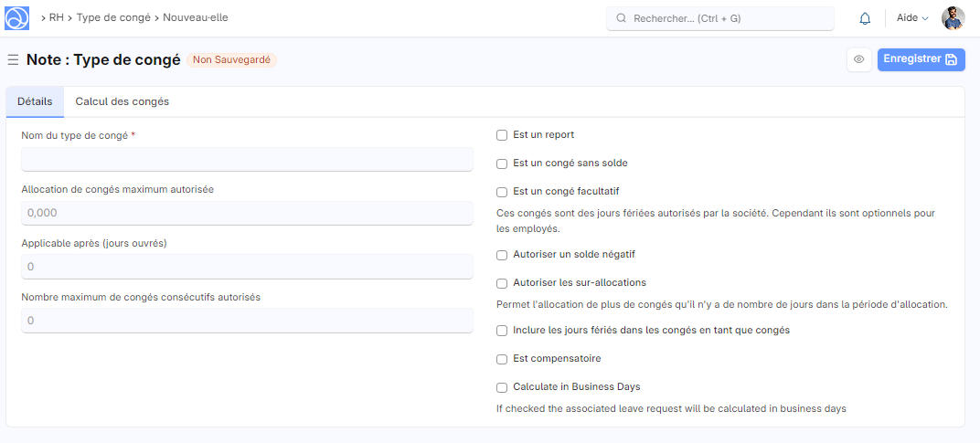The image size is (980, 443).
Task: Toggle the sidebar hamburger menu icon
Action: click(13, 60)
